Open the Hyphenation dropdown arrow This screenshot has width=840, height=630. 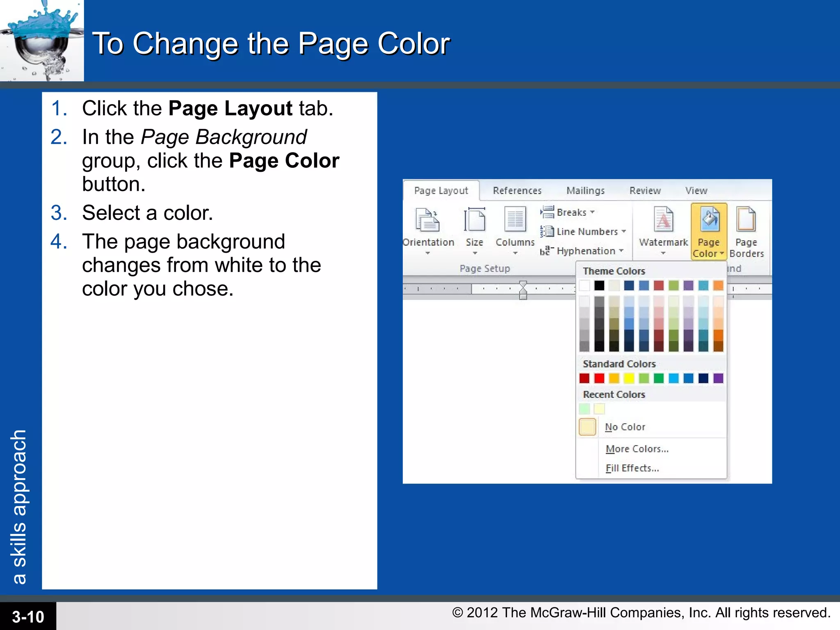coord(621,251)
